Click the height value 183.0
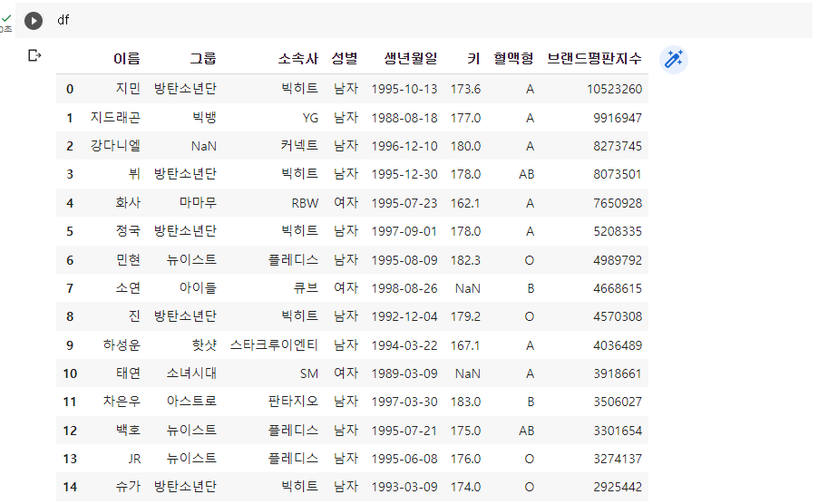 (x=465, y=402)
